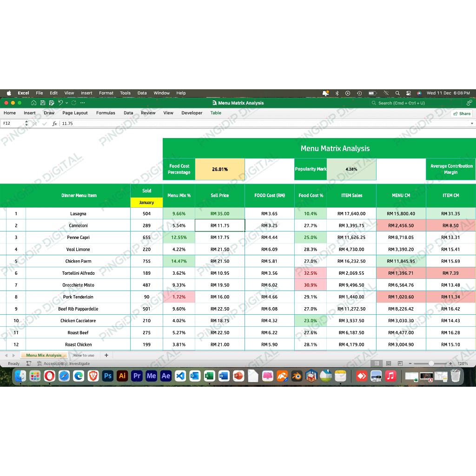Expand the formula bar with its chevron
The image size is (476, 476).
point(472,123)
